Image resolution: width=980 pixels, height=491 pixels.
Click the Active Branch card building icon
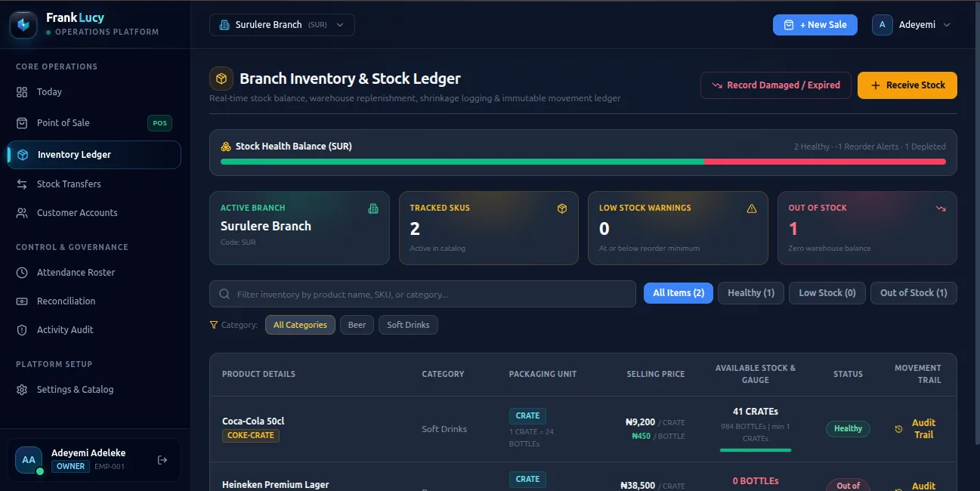[x=373, y=208]
